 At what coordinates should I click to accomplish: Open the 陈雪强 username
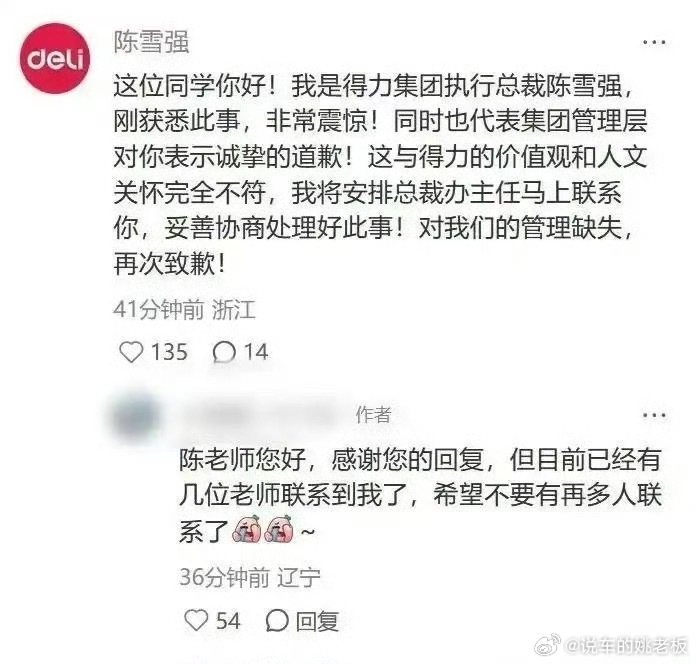click(x=151, y=42)
